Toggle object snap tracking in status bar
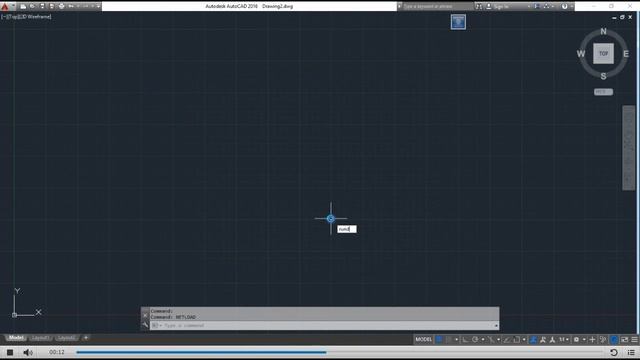640x360 pixels. click(507, 339)
